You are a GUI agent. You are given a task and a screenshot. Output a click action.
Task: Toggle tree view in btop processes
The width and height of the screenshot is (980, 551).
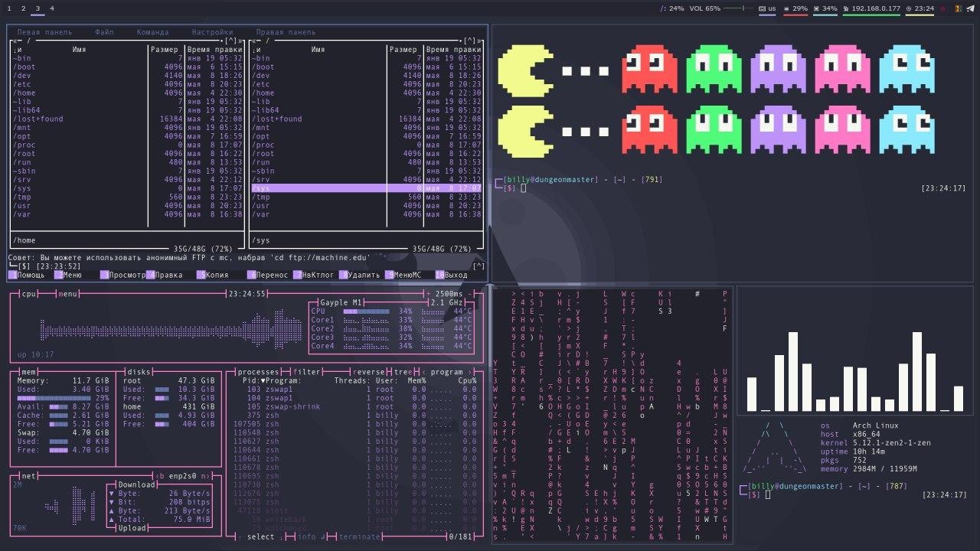pyautogui.click(x=402, y=372)
